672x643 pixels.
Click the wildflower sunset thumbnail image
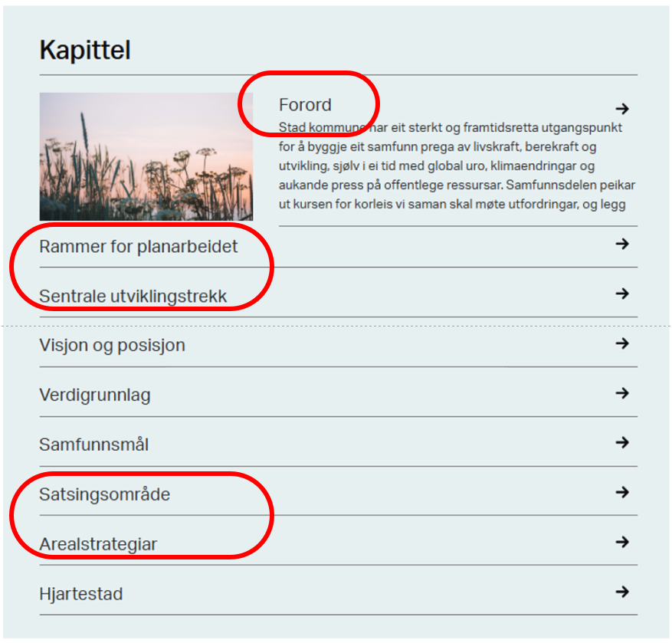pyautogui.click(x=146, y=156)
